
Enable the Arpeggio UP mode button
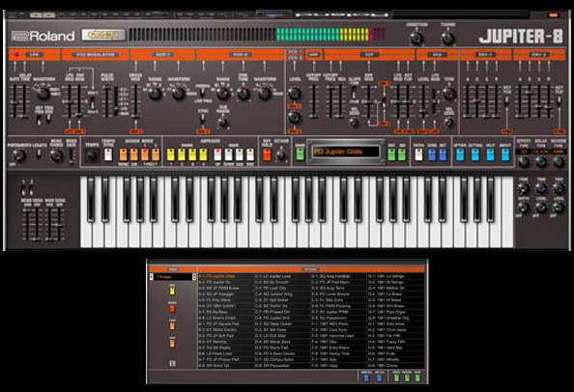(x=217, y=154)
